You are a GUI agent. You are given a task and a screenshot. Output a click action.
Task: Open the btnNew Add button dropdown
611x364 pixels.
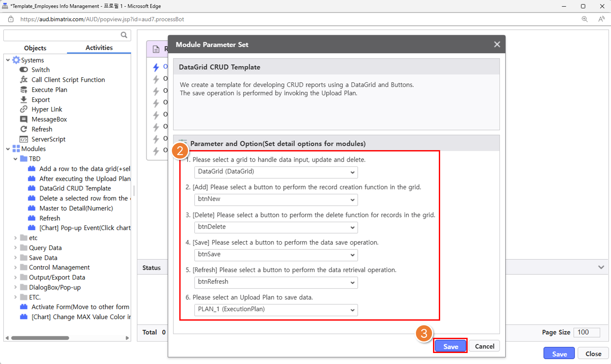[276, 200]
